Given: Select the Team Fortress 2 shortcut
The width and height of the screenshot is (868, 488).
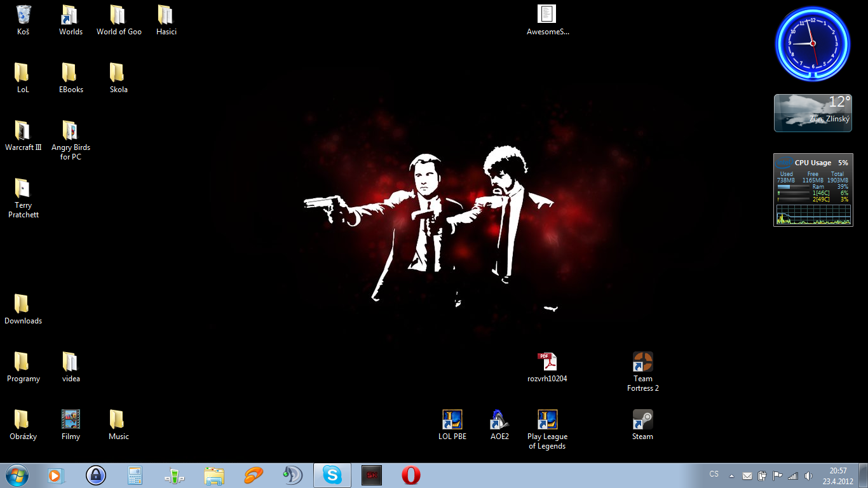Looking at the screenshot, I should 642,372.
